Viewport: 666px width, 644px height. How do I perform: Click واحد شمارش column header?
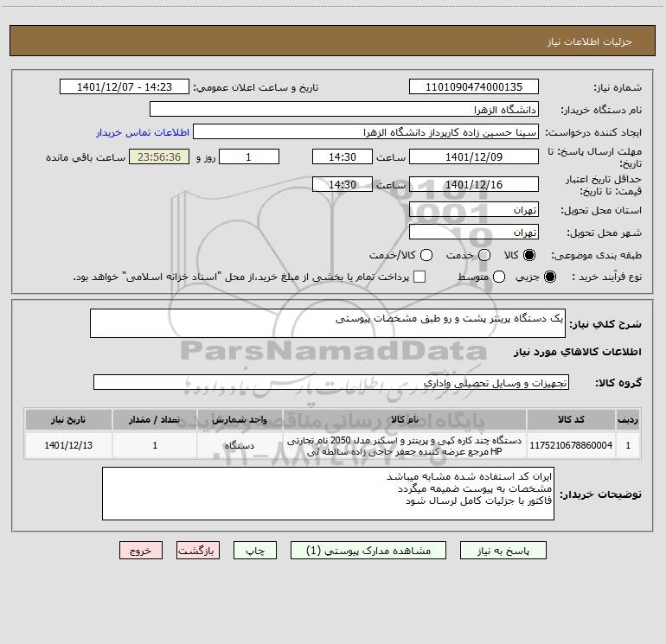click(x=240, y=419)
